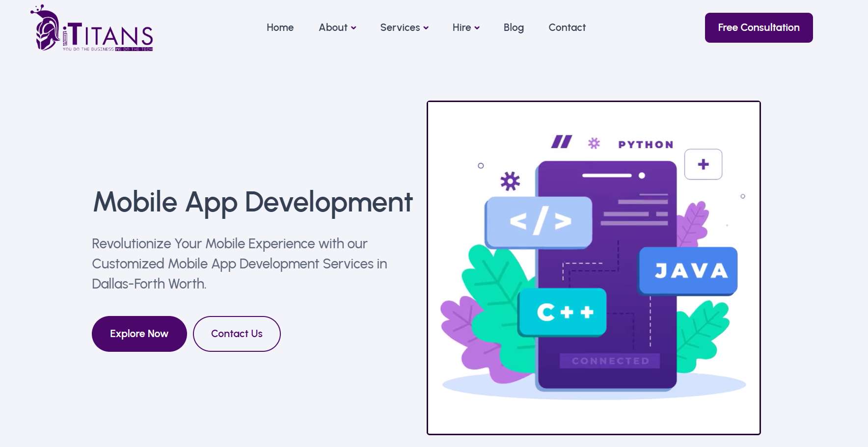Click the Contact Us outlined button
The height and width of the screenshot is (447, 868).
click(237, 334)
